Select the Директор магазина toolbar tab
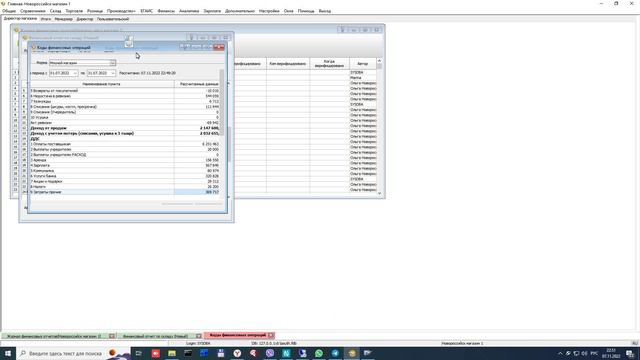Image resolution: width=640 pixels, height=360 pixels. coord(20,19)
